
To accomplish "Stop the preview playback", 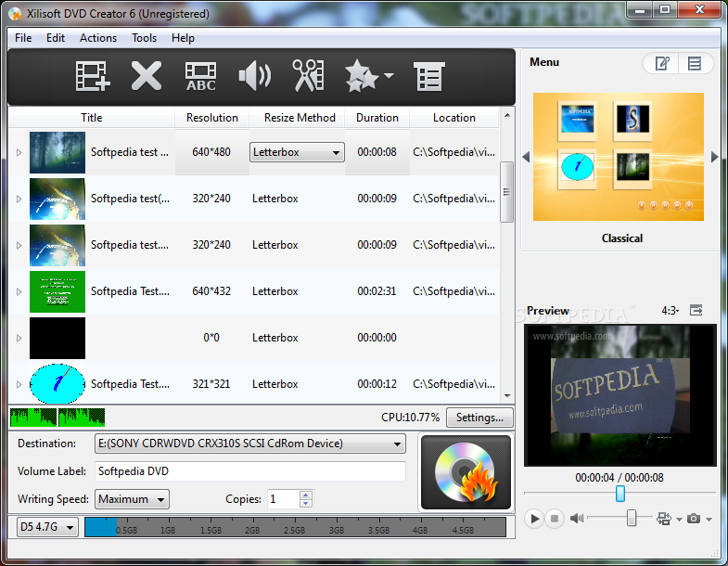I will click(x=555, y=518).
